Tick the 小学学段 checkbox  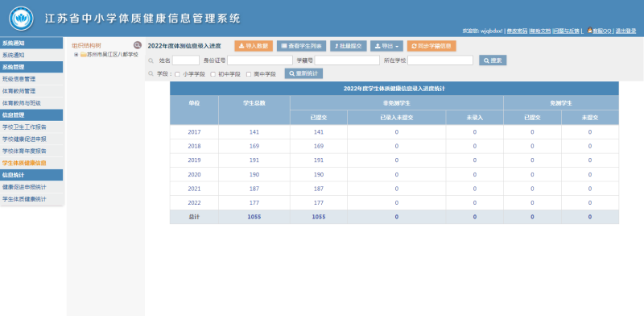pos(177,74)
